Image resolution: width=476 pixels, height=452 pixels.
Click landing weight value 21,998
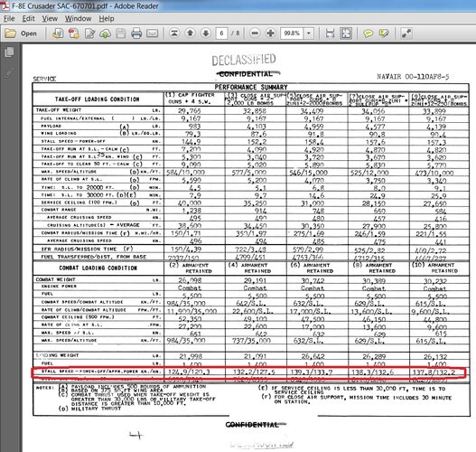pos(191,356)
